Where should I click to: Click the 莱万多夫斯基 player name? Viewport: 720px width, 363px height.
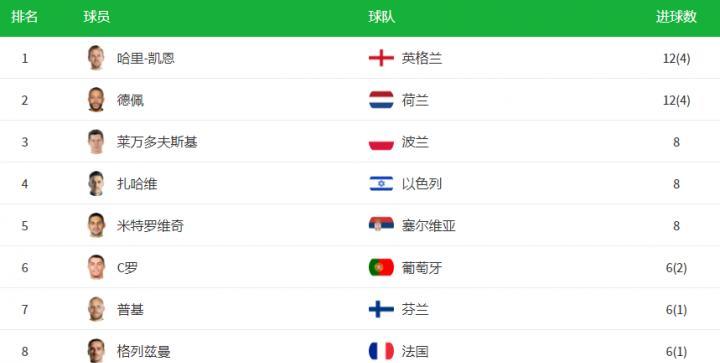(157, 142)
